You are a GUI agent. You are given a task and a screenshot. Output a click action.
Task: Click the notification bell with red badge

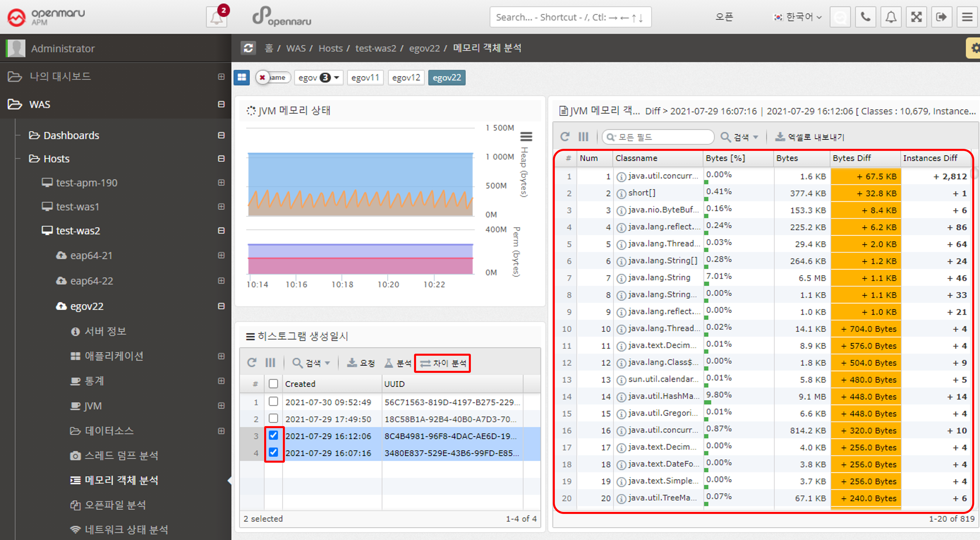[x=216, y=17]
